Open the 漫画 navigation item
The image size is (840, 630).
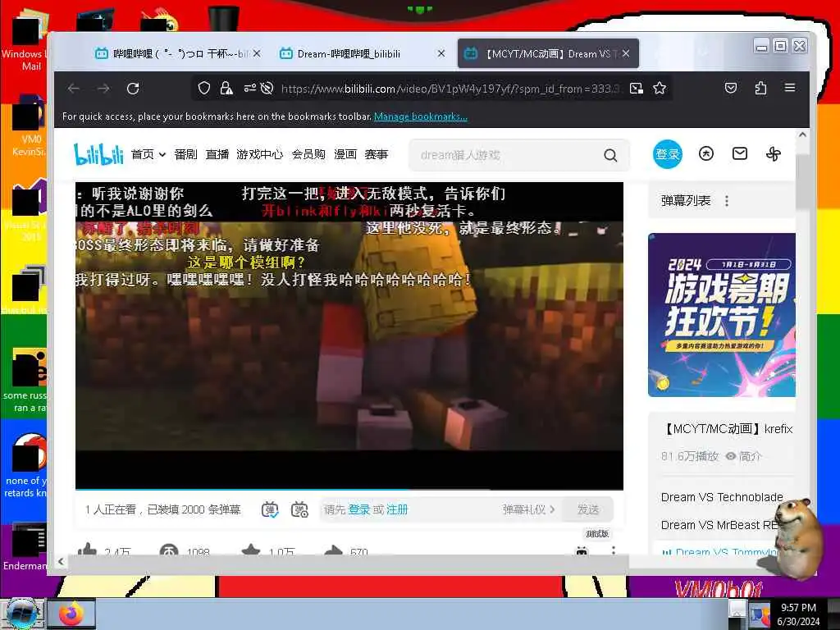(345, 154)
